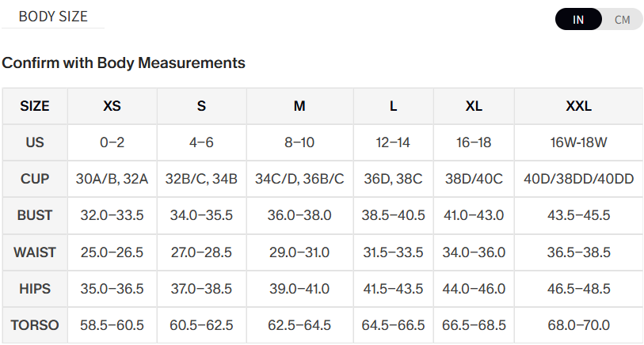Select the US row label

click(35, 143)
